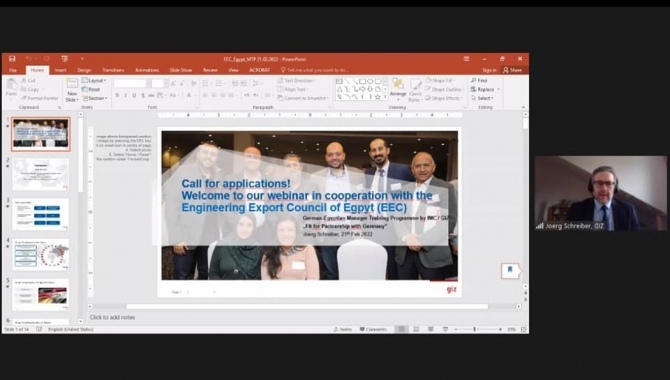Select the right arrow shape in gallery
Image resolution: width=670 pixels, height=380 pixels.
362,89
